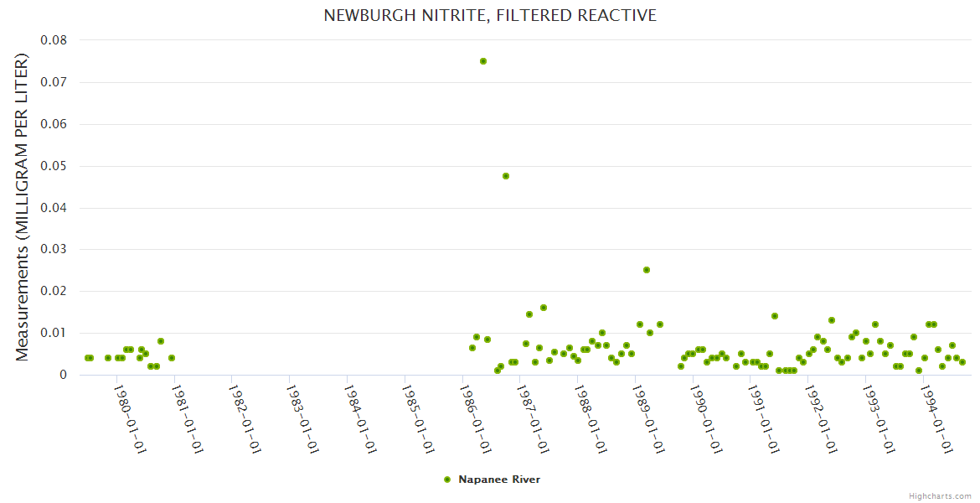Click the highest data point near 0.075

click(x=483, y=61)
